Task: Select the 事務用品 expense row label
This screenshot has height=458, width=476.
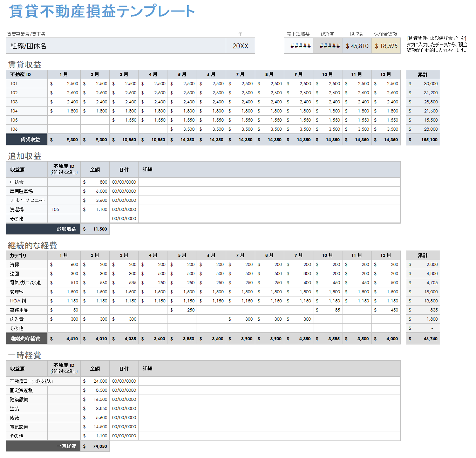Action: click(27, 310)
